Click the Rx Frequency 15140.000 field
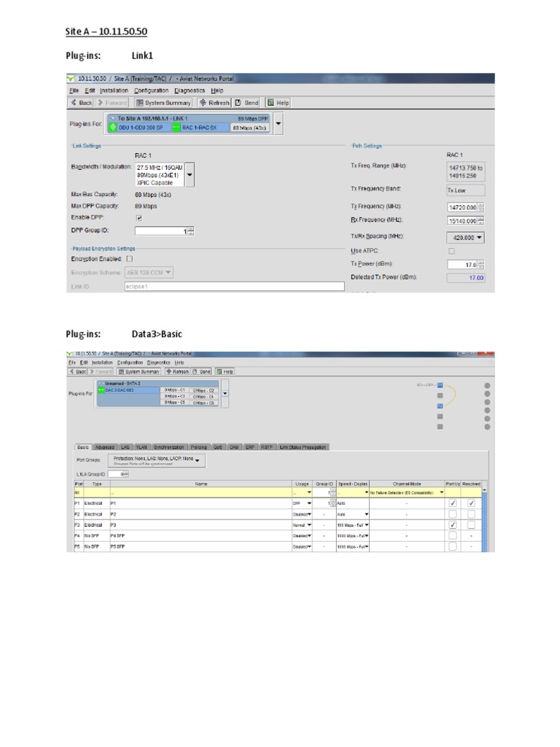This screenshot has width=560, height=747. point(465,220)
